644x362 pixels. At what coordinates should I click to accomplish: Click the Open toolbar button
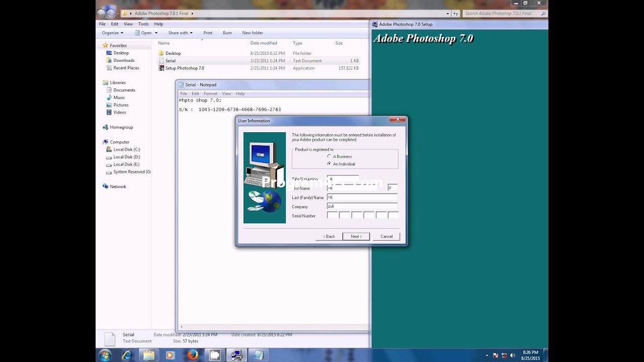click(143, 33)
